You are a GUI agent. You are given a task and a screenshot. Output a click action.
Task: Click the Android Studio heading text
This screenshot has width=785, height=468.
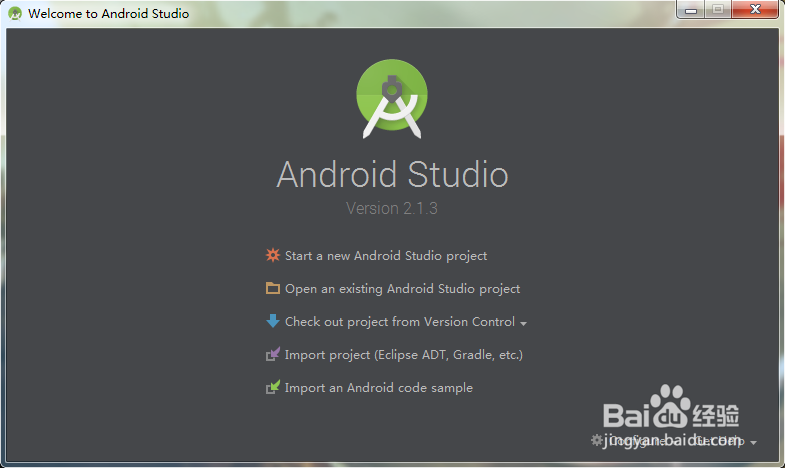pos(392,175)
